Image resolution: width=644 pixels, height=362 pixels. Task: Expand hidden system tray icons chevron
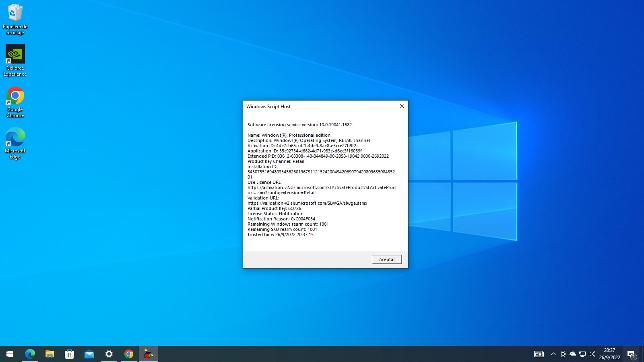[x=553, y=354]
